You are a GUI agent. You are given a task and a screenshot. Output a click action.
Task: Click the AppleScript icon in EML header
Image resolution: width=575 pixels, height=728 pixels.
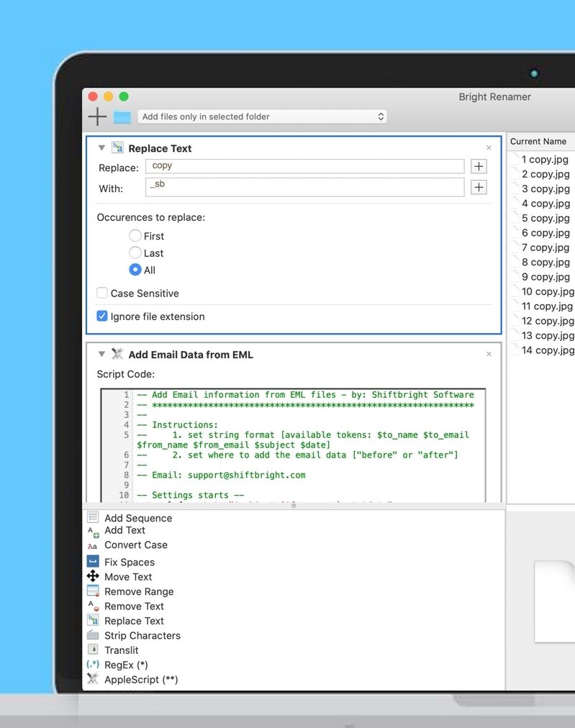click(x=117, y=354)
